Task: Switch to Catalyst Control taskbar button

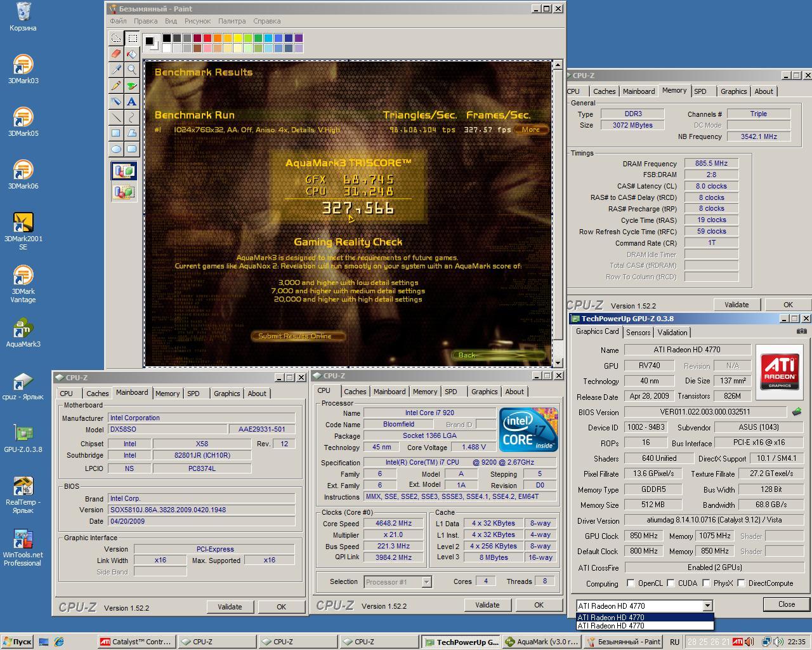Action: pos(136,642)
